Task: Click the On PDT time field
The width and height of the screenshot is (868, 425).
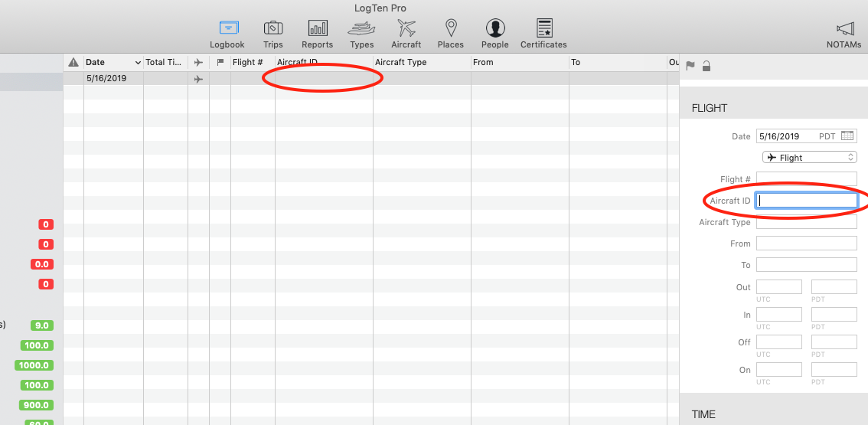Action: point(834,370)
